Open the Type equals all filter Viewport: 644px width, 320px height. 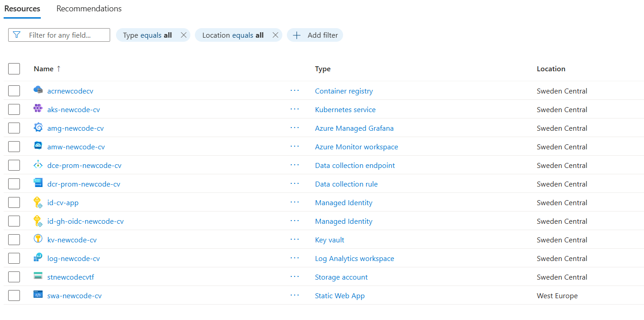click(x=147, y=35)
